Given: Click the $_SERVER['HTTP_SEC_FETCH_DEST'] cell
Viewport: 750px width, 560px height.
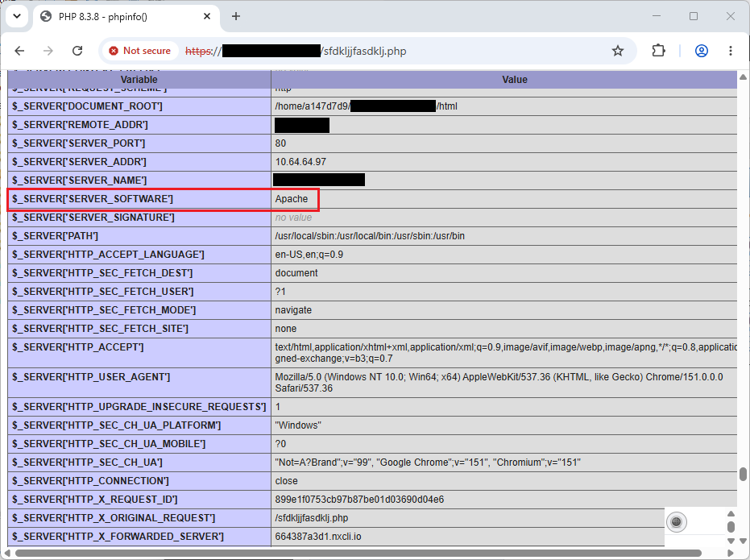Looking at the screenshot, I should pos(139,273).
